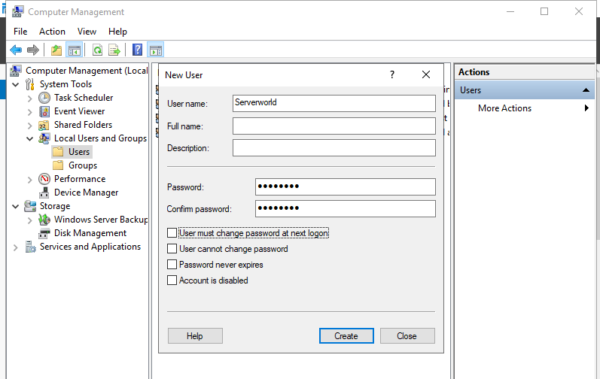This screenshot has width=600, height=379.
Task: Click the Export List toolbar icon
Action: pos(114,50)
